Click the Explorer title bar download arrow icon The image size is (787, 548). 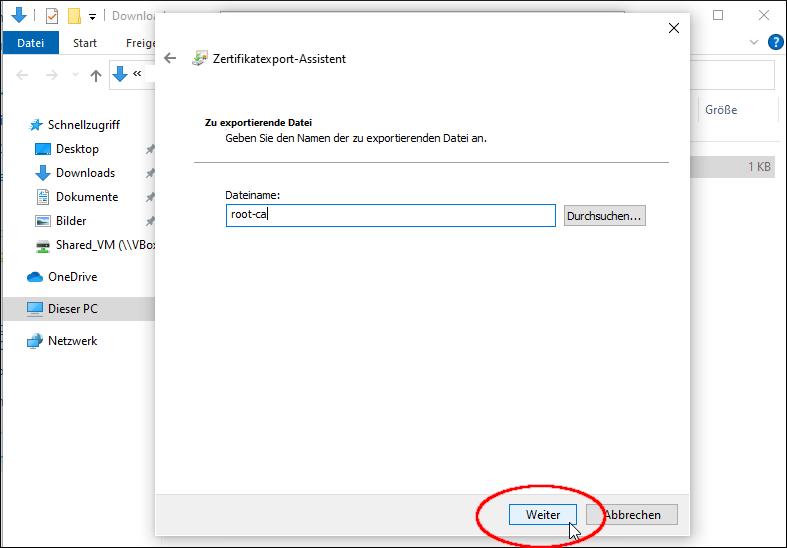coord(19,15)
